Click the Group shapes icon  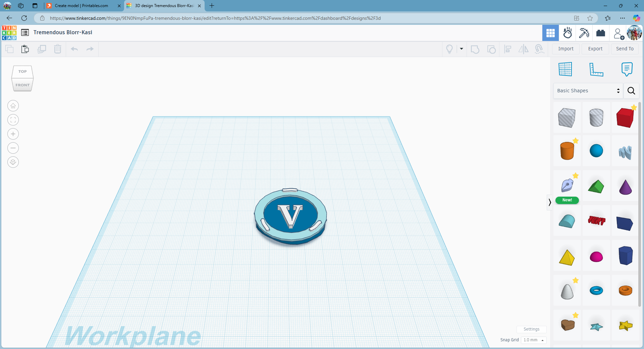475,49
